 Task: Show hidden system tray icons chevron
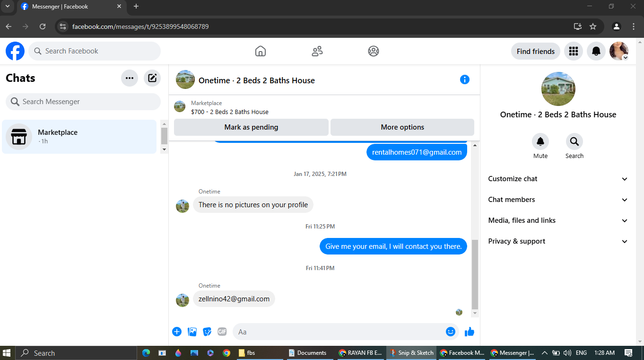[x=544, y=353]
